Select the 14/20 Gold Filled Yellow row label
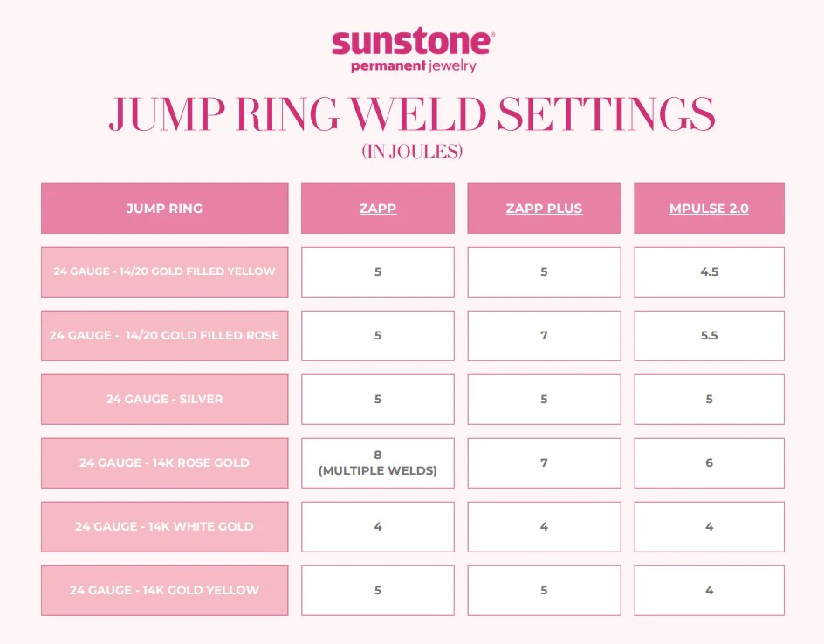 pos(164,271)
